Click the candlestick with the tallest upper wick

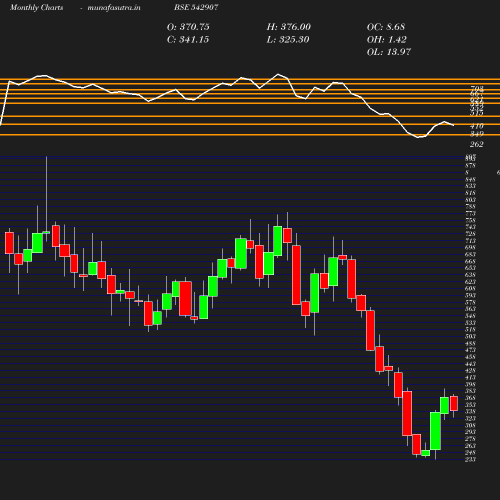click(x=46, y=232)
